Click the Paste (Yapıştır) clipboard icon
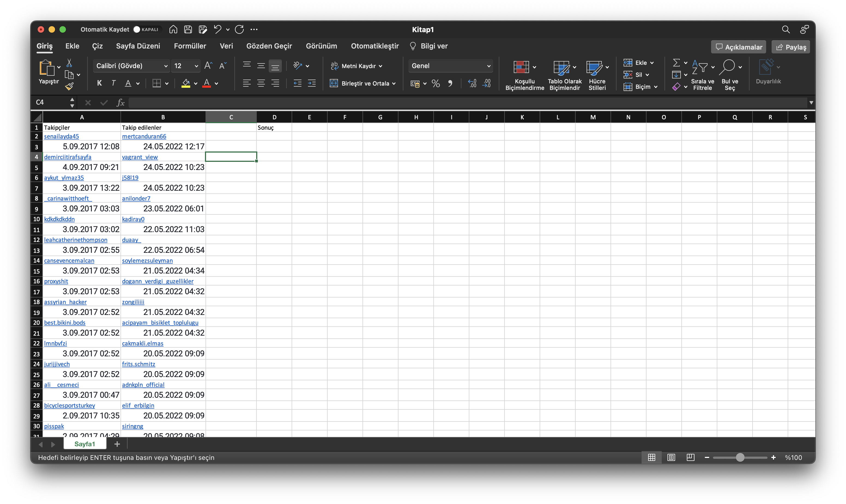Image resolution: width=846 pixels, height=504 pixels. (47, 67)
